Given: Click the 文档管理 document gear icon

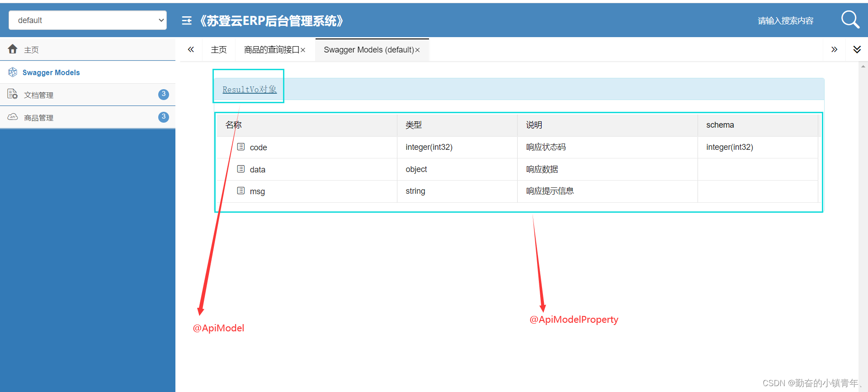Looking at the screenshot, I should (13, 94).
